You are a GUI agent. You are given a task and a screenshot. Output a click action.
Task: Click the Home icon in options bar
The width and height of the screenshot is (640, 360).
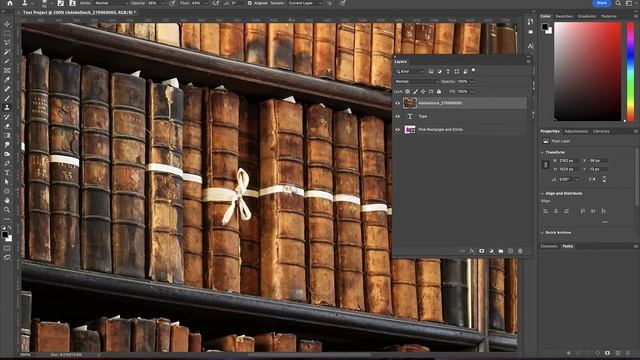point(10,3)
